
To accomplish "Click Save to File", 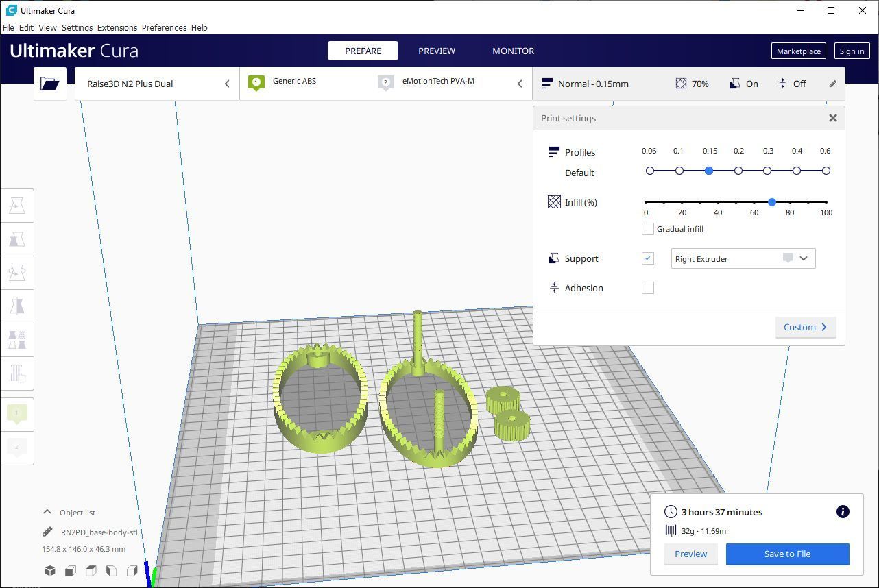I will point(787,554).
